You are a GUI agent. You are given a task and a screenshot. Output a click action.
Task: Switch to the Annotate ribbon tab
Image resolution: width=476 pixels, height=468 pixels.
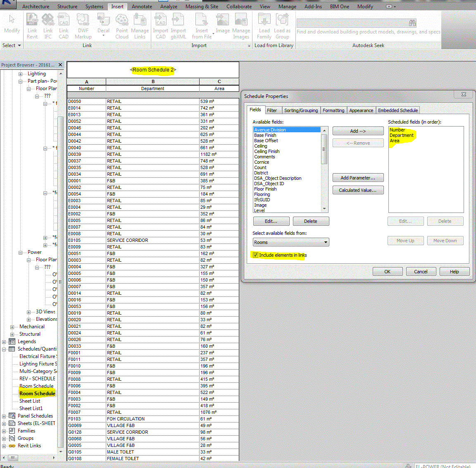tap(142, 6)
